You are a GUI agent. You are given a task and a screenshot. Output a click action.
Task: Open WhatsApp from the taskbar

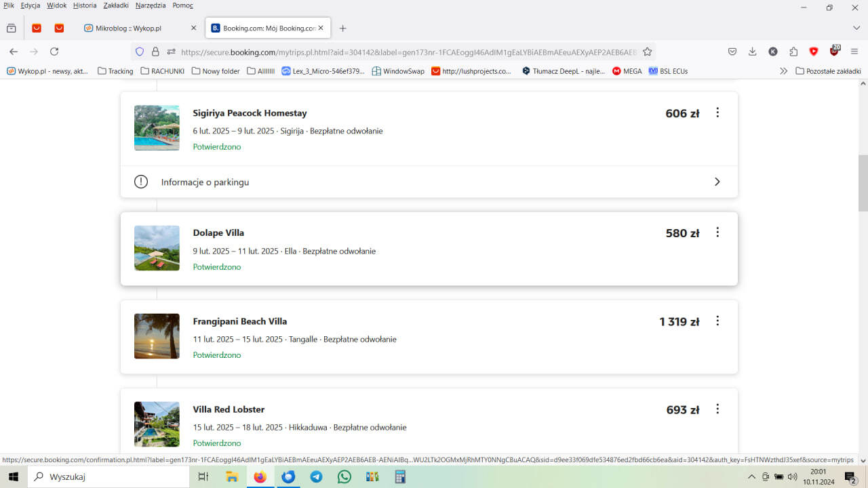(344, 476)
